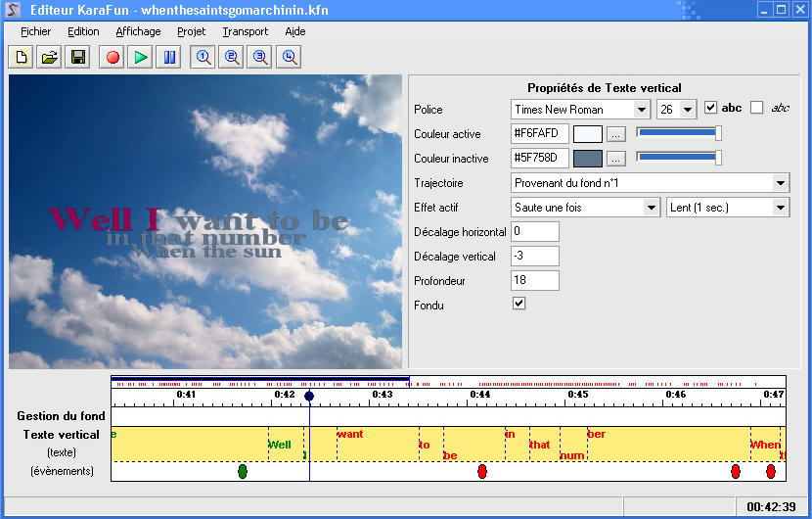
Task: Enable the italic abc checkbox
Action: [x=756, y=108]
